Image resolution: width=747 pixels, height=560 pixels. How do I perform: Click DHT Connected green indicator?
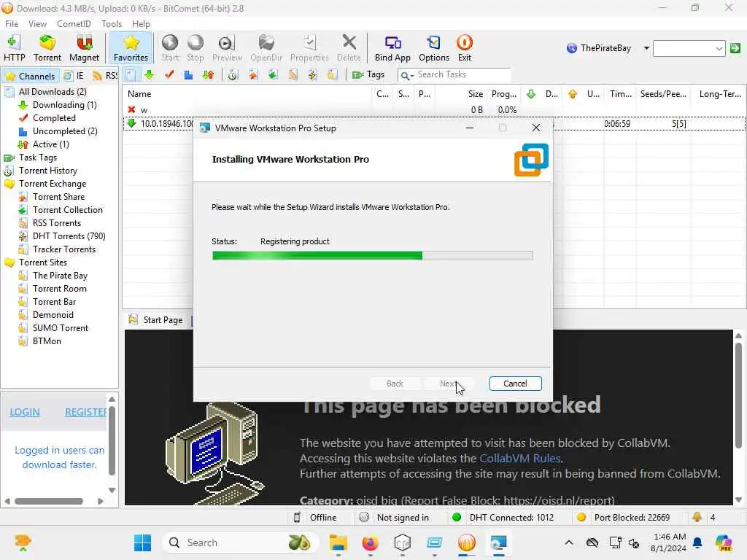pyautogui.click(x=457, y=517)
